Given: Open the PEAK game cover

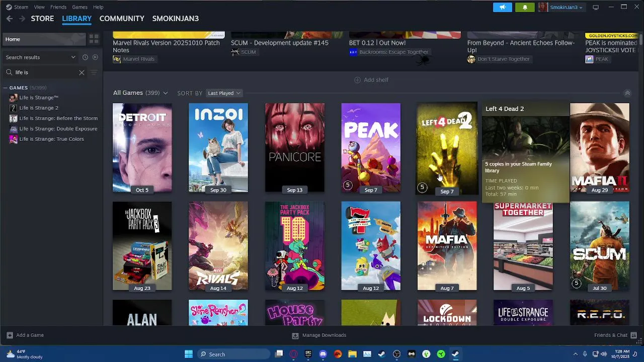Looking at the screenshot, I should (371, 148).
